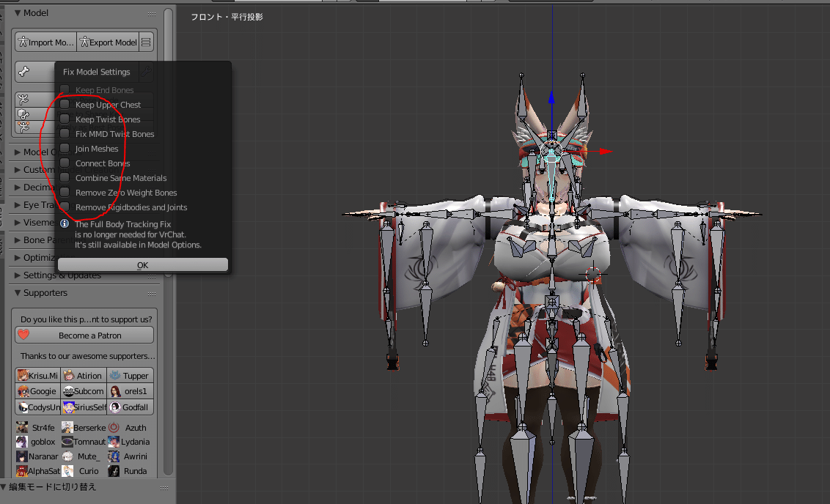This screenshot has width=830, height=504.
Task: Click Str4fe supporter avatar icon
Action: coord(22,427)
